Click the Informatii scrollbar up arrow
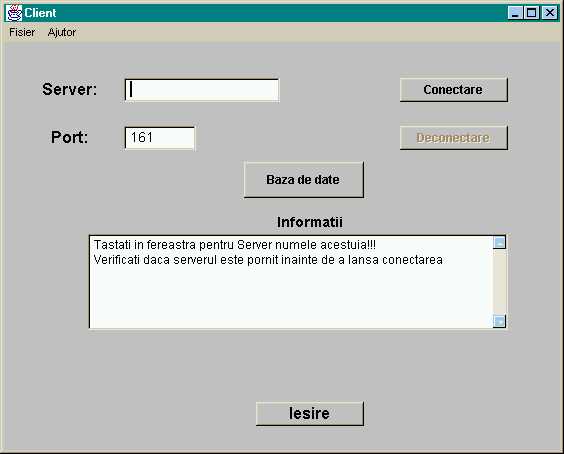The height and width of the screenshot is (454, 564). (x=499, y=242)
